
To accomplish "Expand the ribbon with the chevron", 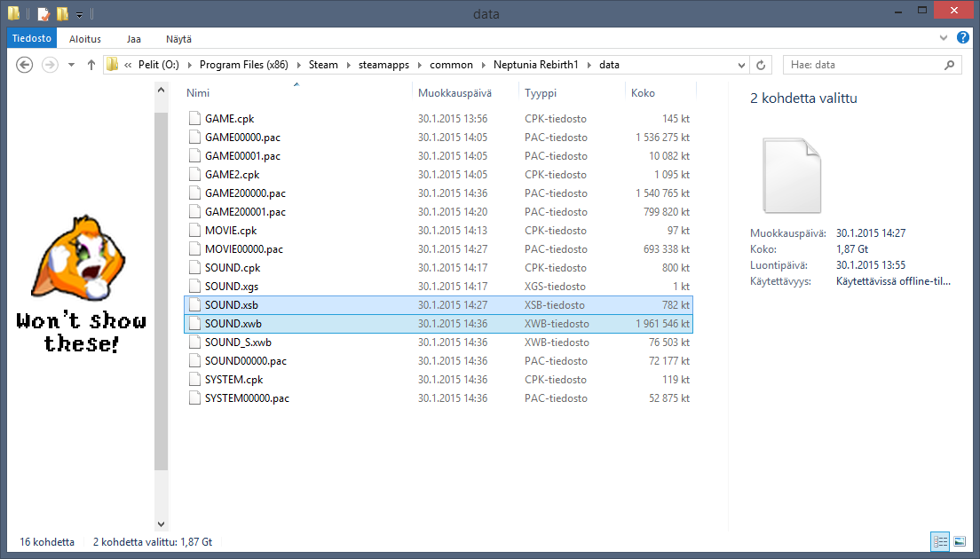I will [x=944, y=38].
